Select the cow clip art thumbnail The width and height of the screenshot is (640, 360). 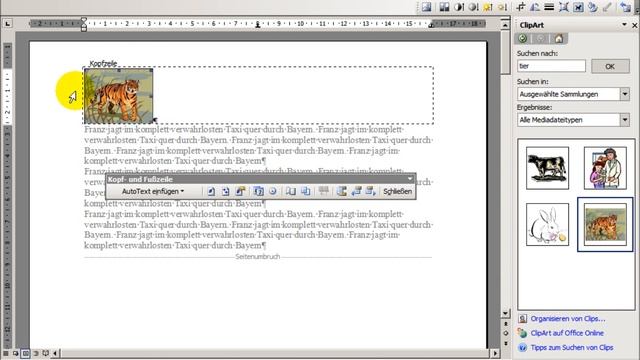pos(547,168)
